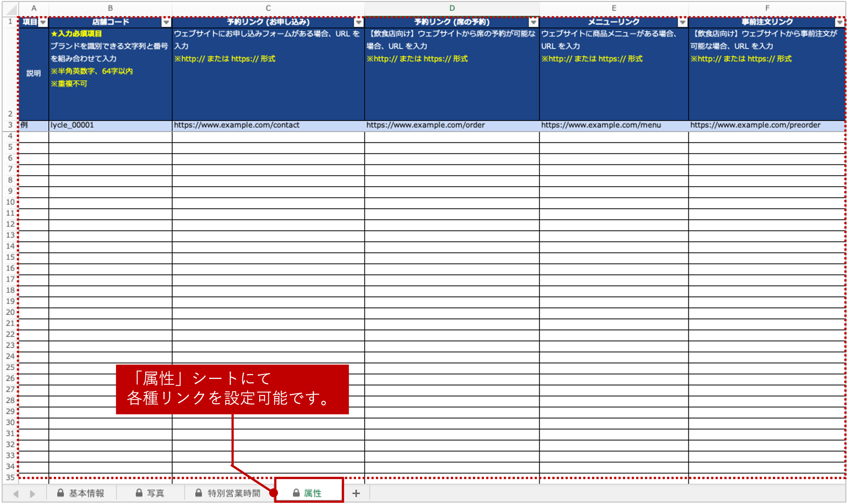Image resolution: width=847 pixels, height=504 pixels.
Task: Click the right sheet-scroll arrow
Action: tap(32, 493)
